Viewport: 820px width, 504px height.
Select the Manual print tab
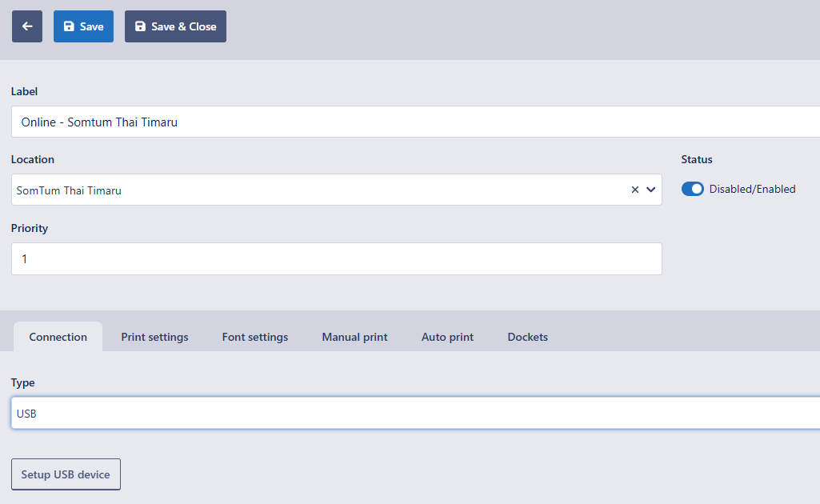click(x=354, y=337)
